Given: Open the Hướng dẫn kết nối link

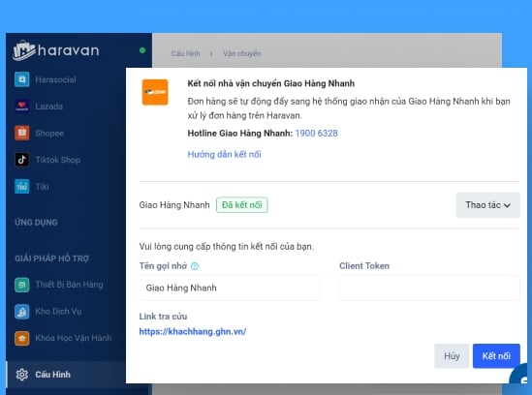Looking at the screenshot, I should point(224,155).
